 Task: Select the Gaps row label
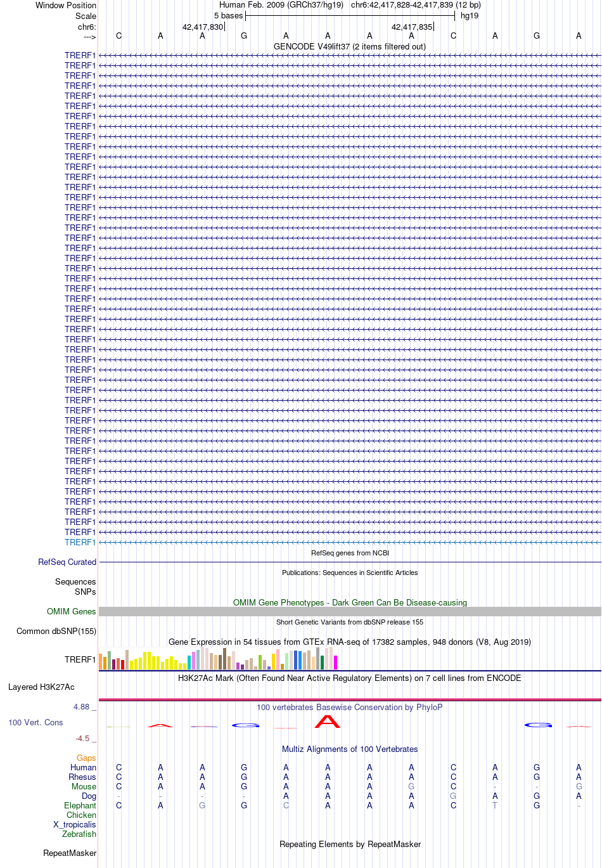click(x=86, y=758)
